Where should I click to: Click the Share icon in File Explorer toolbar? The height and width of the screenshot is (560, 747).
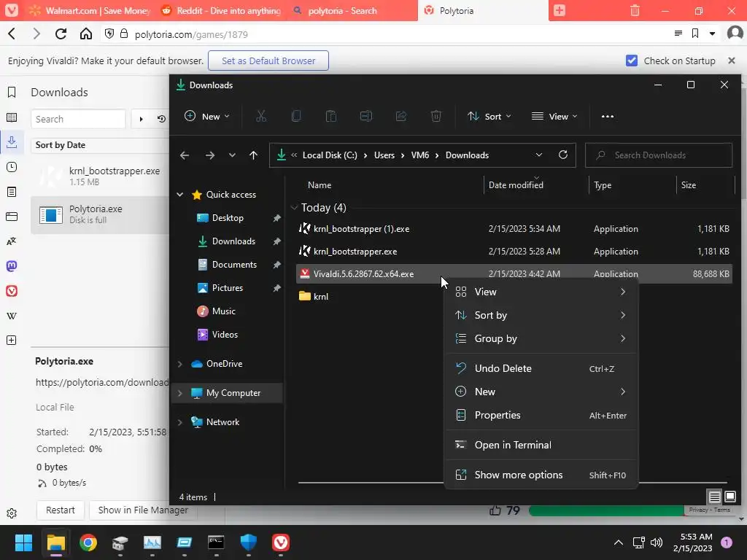tap(401, 116)
